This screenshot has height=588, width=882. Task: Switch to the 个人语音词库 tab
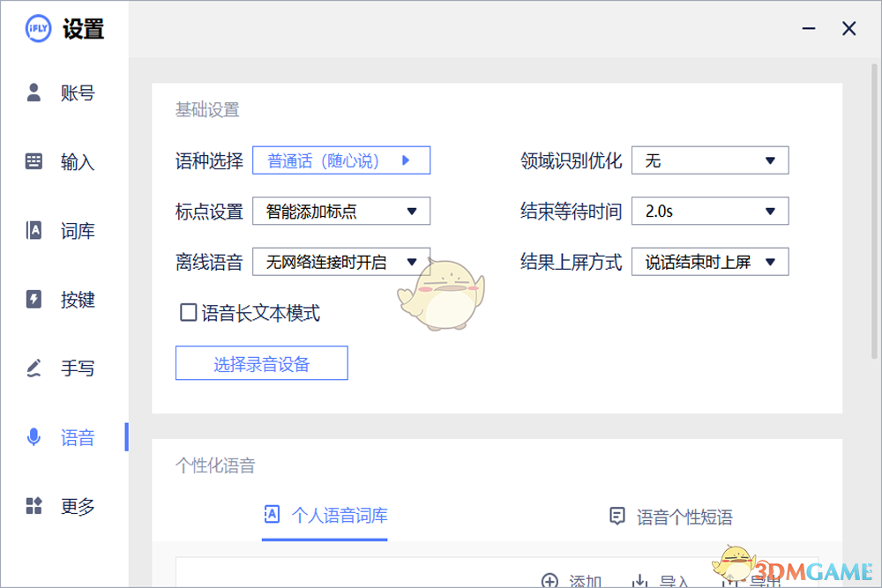coord(325,516)
